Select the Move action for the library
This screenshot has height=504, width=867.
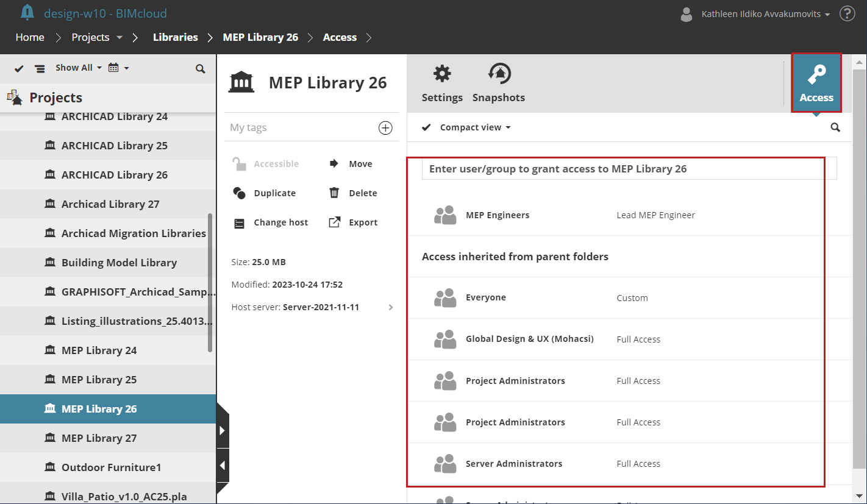pyautogui.click(x=352, y=163)
